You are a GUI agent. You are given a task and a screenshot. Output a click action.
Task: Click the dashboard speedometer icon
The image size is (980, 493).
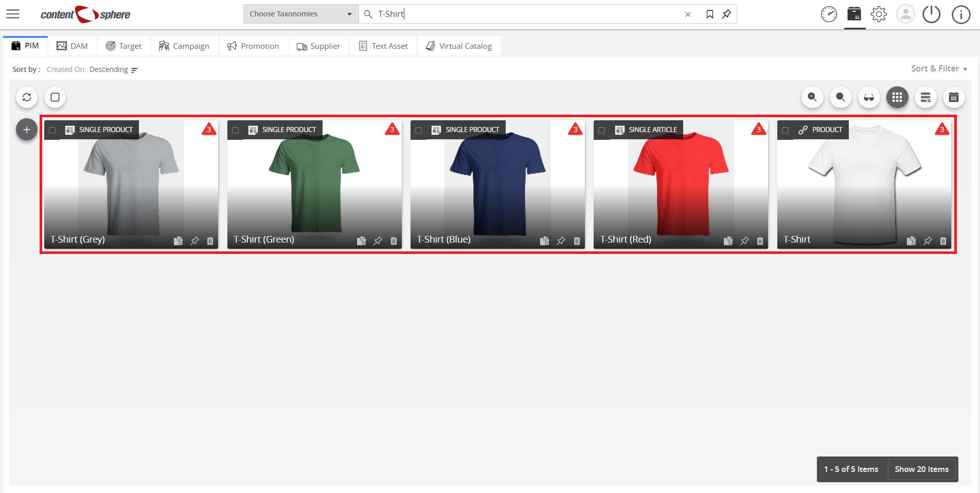(829, 14)
